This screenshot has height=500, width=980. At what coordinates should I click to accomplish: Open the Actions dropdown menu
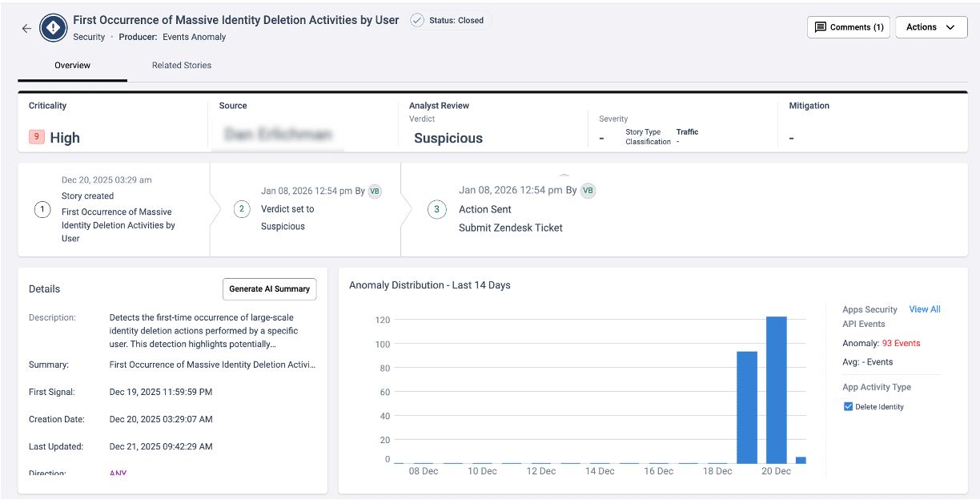coord(930,27)
